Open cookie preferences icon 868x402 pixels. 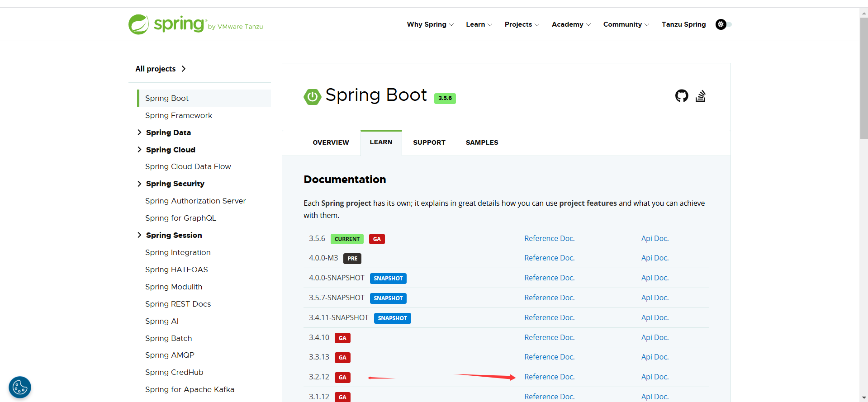coord(20,388)
